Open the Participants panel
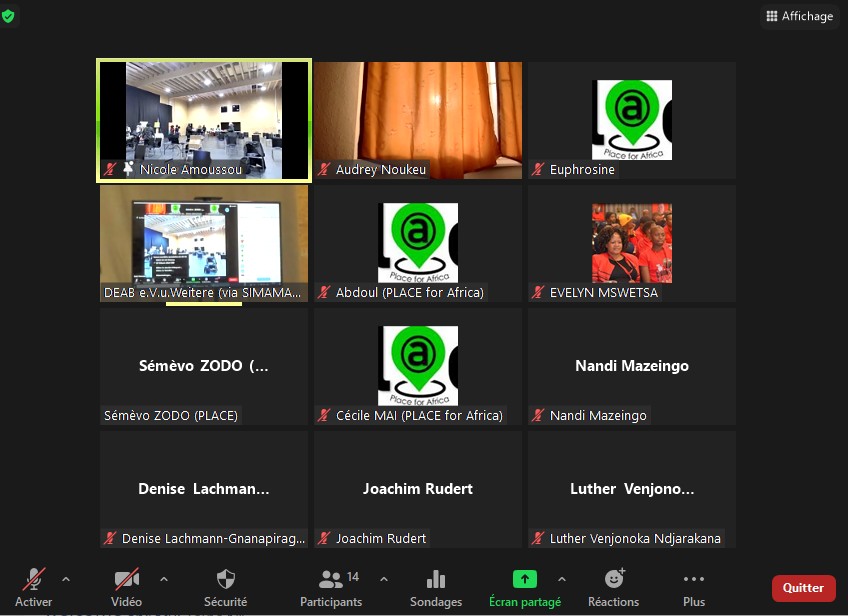 click(331, 586)
